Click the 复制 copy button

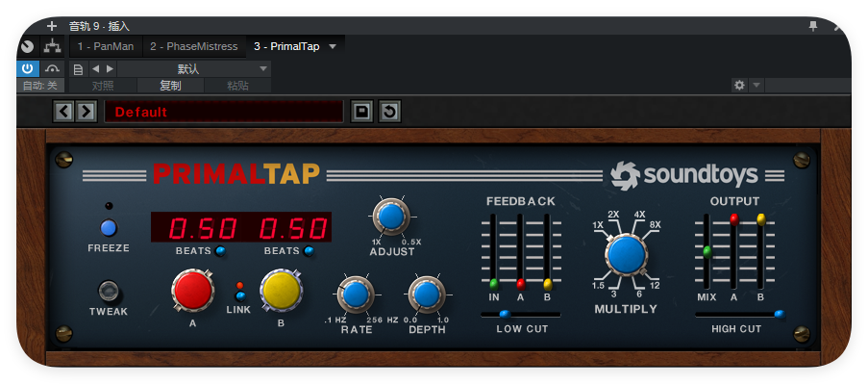point(170,86)
